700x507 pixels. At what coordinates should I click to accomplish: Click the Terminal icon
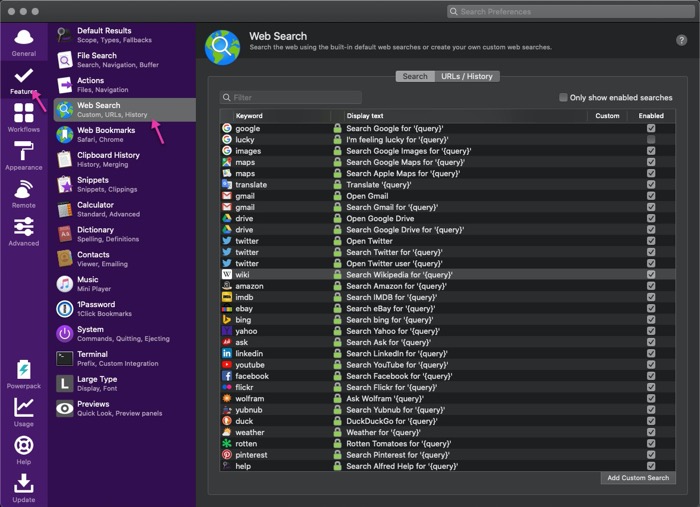coord(65,358)
